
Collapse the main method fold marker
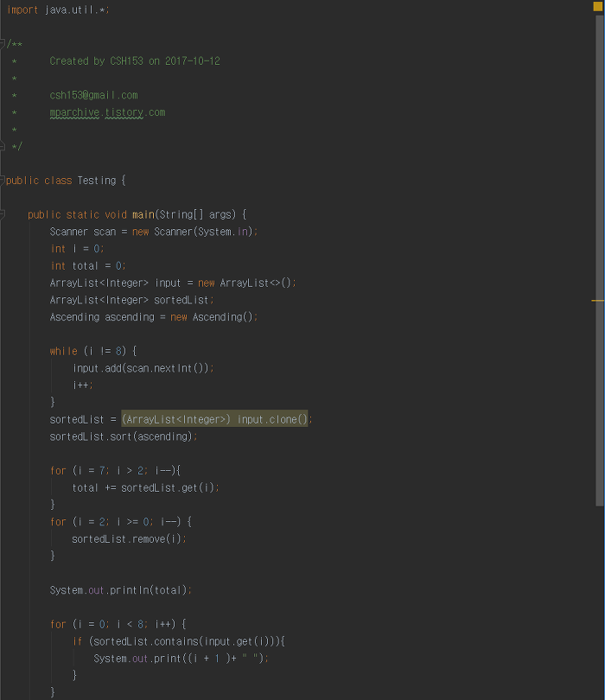pos(3,214)
